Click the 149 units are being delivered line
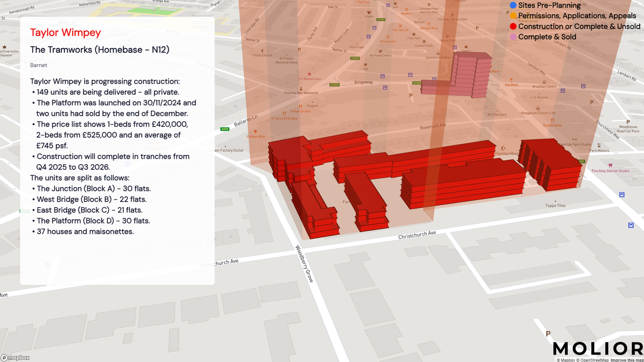The height and width of the screenshot is (362, 644). pos(106,92)
